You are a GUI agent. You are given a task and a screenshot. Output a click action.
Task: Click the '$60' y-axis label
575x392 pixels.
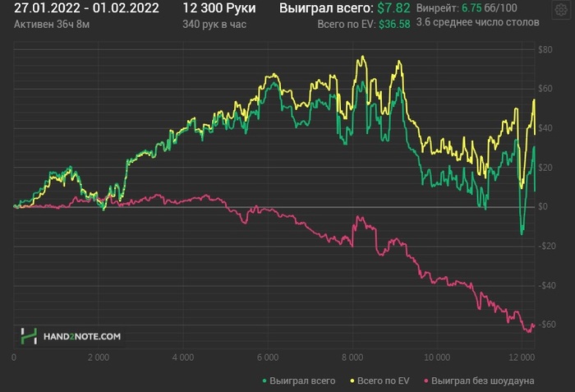(545, 89)
